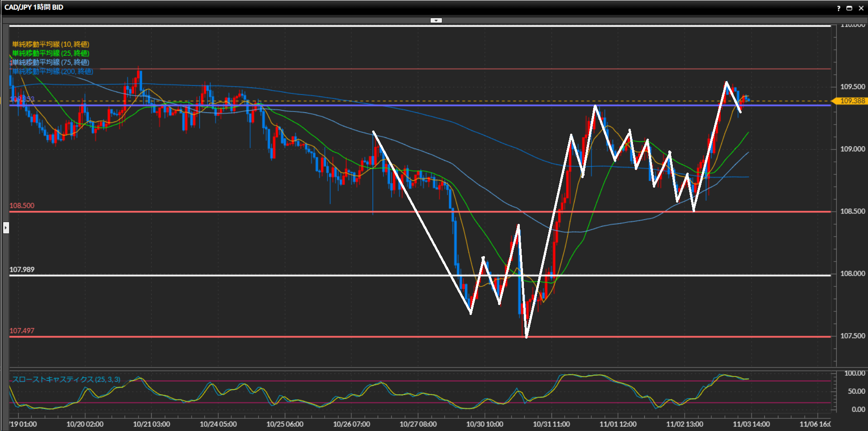Select the SMA (10) indicator label
The image size is (868, 431).
(51, 44)
